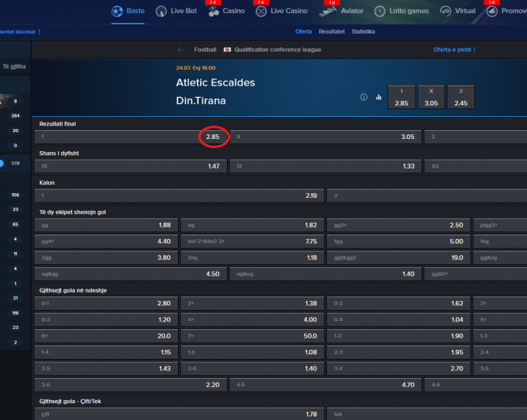Select total goals 2-3 at 1.95
Screen dimensions: 527x420
coord(398,352)
